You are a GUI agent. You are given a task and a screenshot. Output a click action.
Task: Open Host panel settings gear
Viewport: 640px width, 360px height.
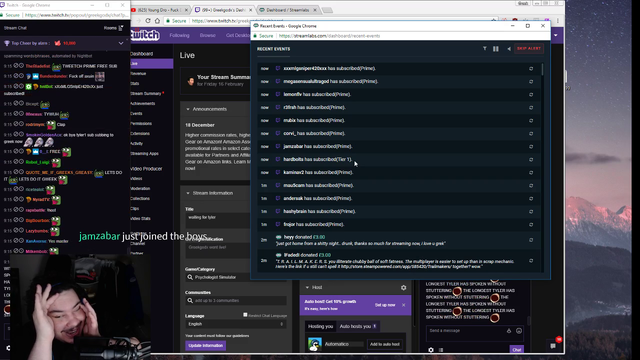click(x=403, y=287)
